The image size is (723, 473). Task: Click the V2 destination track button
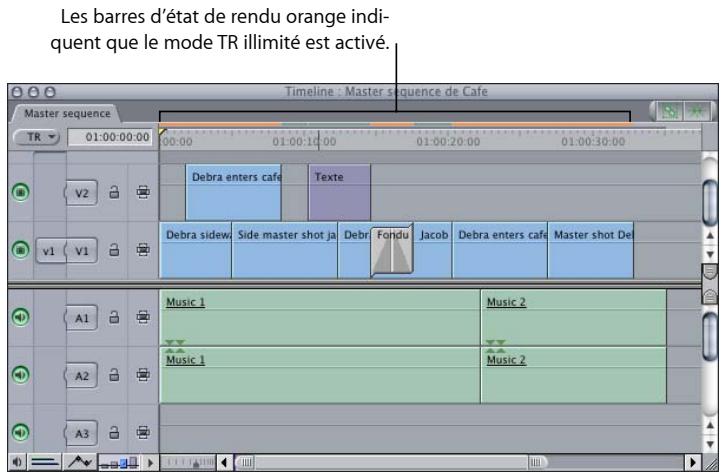(81, 193)
